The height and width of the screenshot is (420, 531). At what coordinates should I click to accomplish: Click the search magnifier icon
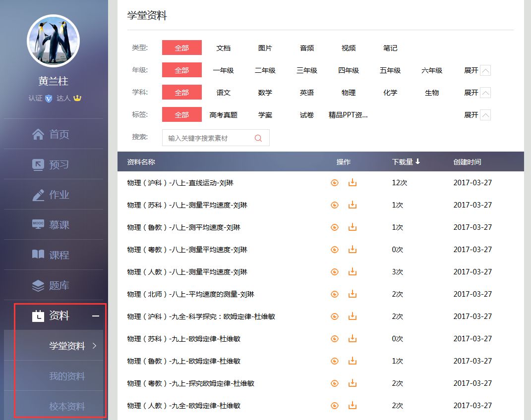pos(257,138)
